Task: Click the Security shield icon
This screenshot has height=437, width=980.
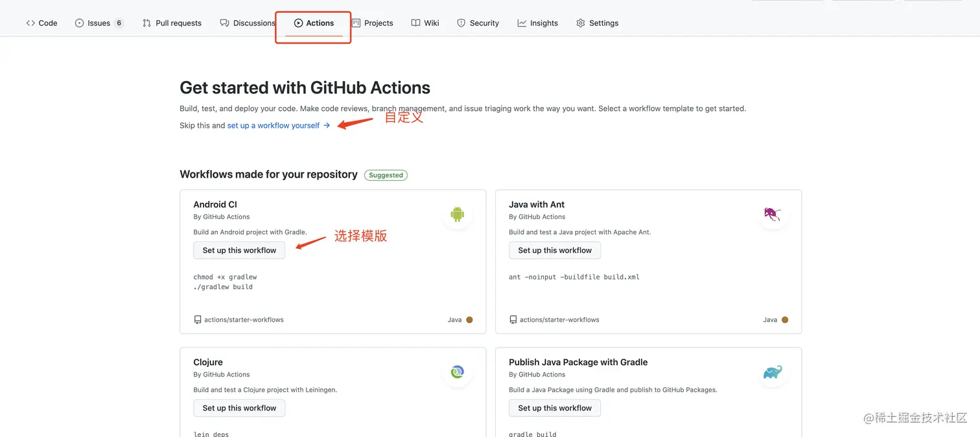Action: 461,23
